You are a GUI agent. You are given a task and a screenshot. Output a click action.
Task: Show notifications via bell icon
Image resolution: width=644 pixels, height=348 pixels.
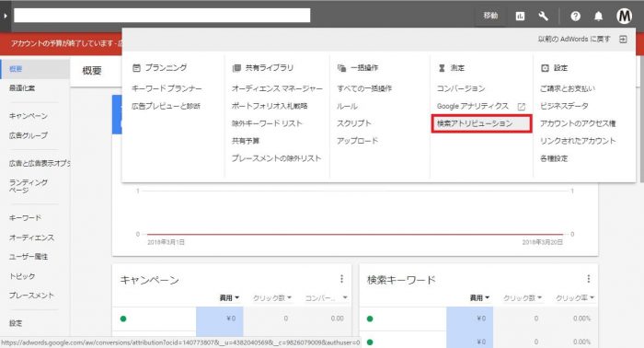(598, 16)
